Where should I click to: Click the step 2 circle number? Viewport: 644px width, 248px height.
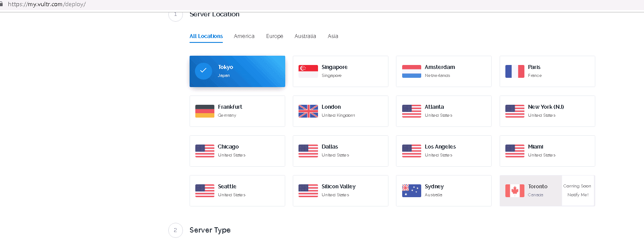click(175, 230)
